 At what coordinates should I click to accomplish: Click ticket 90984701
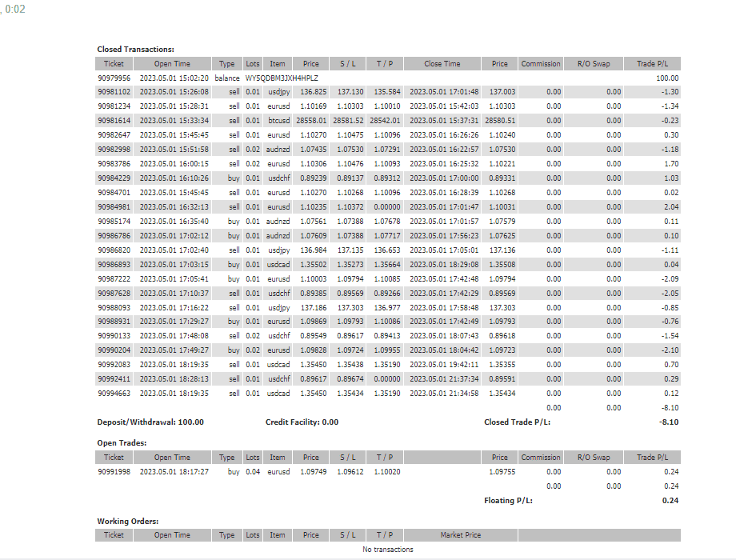coord(114,193)
